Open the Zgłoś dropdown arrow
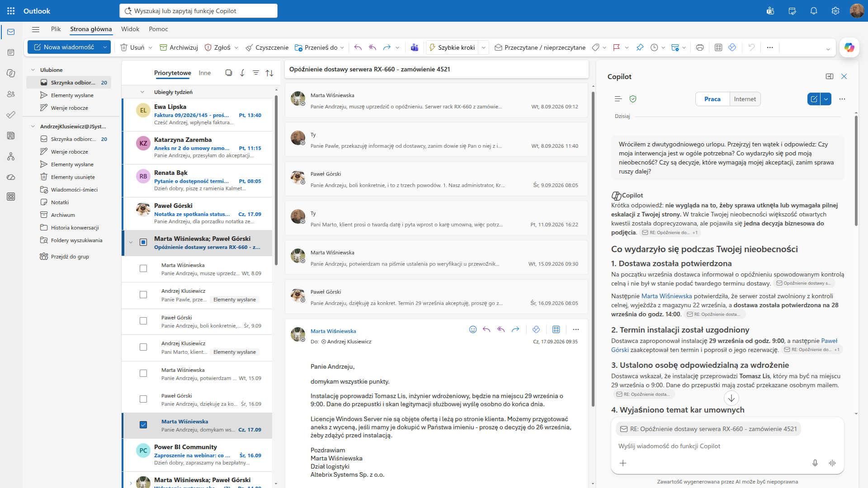Image resolution: width=868 pixels, height=488 pixels. (x=236, y=47)
